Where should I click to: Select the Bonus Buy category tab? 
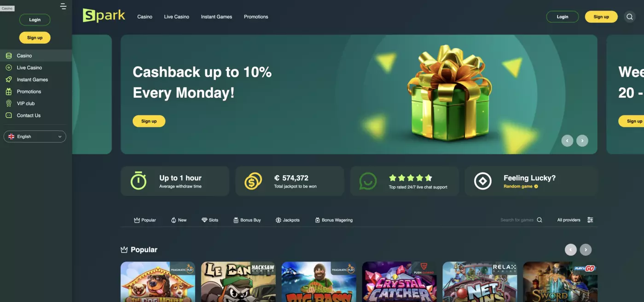247,220
